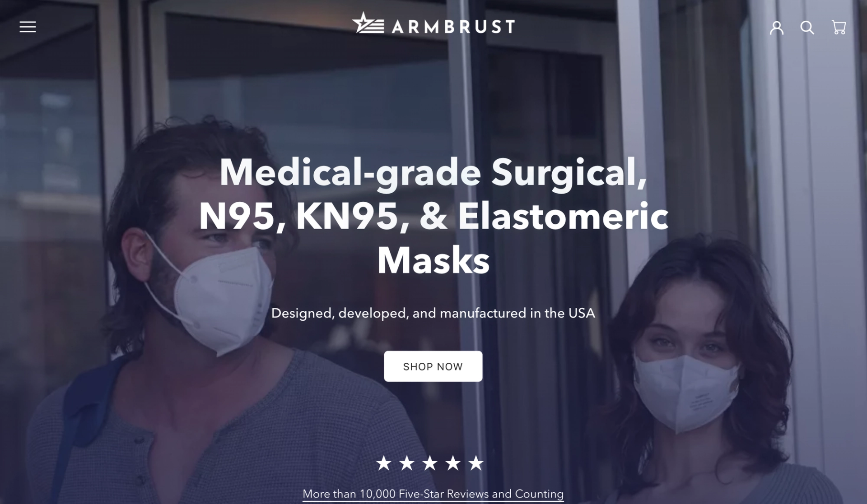Click the 'Medical-grade Surgical,' headline line
This screenshot has width=867, height=504.
(433, 173)
